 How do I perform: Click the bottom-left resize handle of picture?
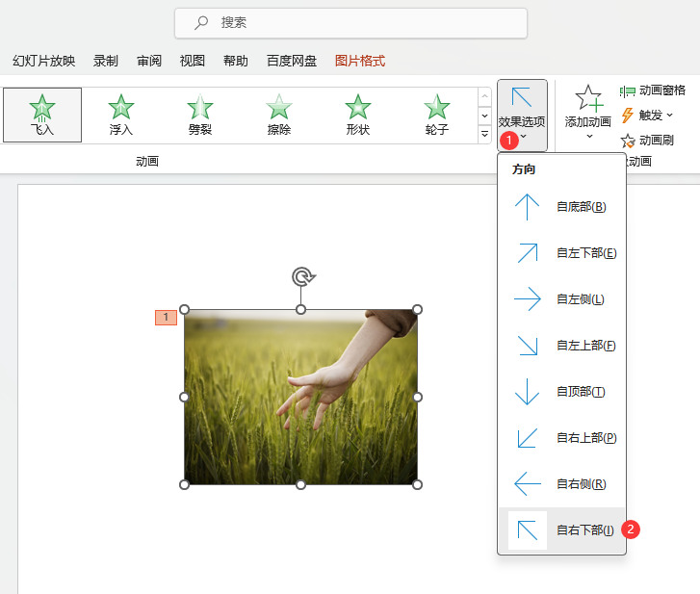point(184,484)
